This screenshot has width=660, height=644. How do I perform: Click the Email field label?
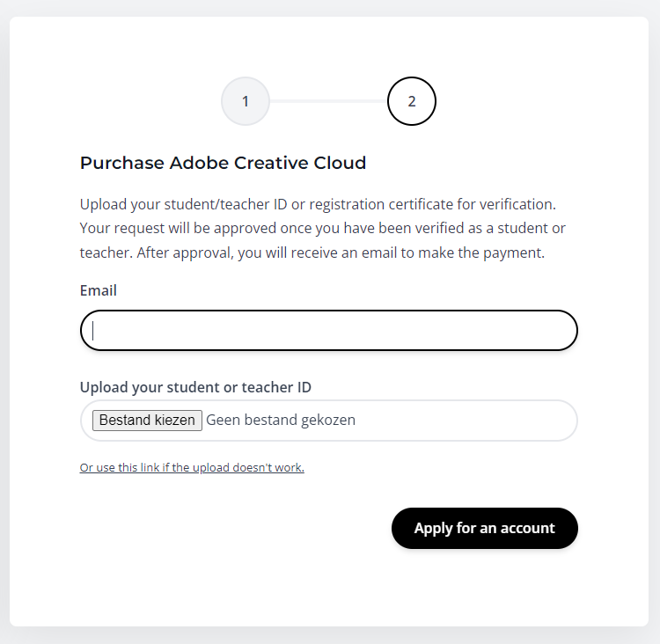[98, 290]
